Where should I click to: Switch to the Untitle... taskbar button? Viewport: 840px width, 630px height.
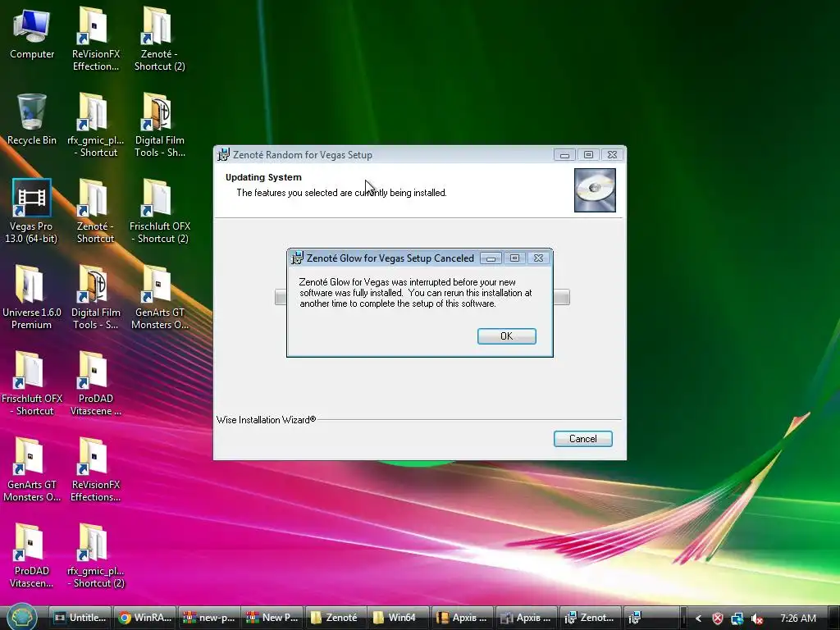(81, 618)
